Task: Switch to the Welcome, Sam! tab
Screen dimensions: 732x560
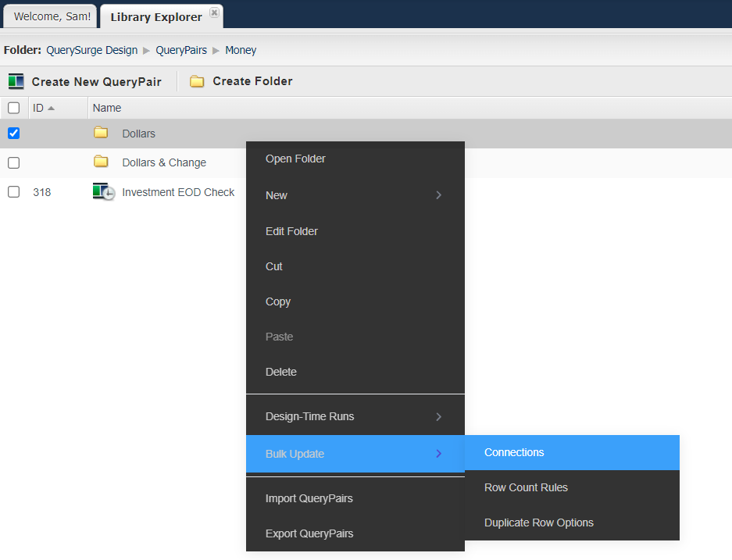Action: pos(51,17)
